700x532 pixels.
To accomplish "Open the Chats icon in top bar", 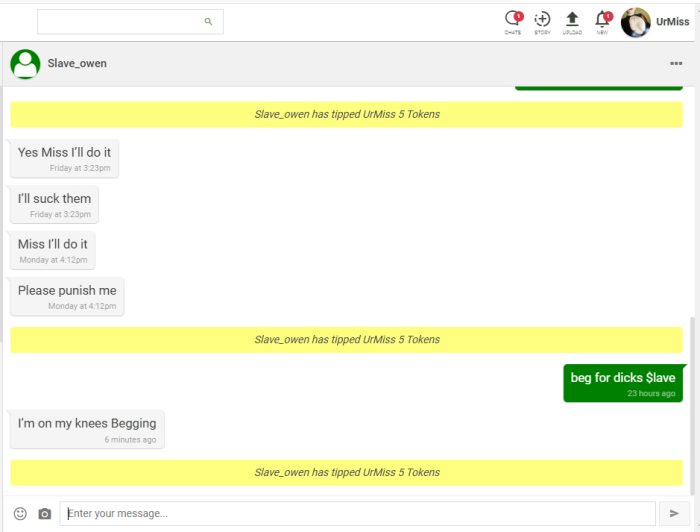I will (x=513, y=21).
